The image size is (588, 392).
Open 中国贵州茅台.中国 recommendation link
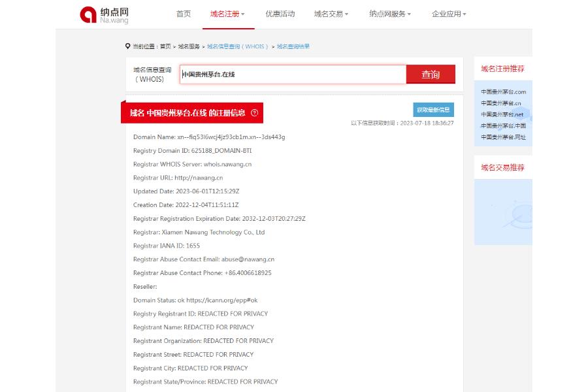503,125
